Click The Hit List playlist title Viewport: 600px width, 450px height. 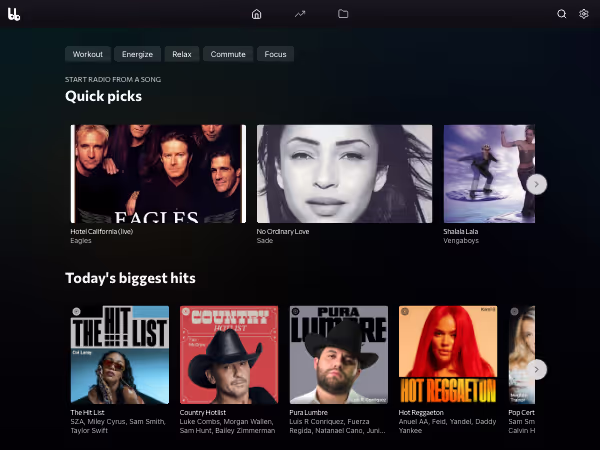pos(87,412)
